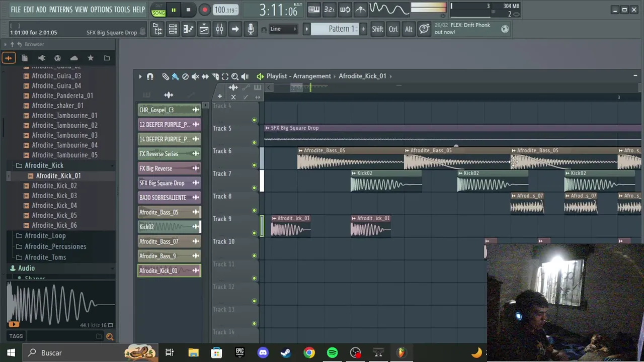Open the Line snap dropdown
This screenshot has height=362, width=644.
tap(284, 29)
